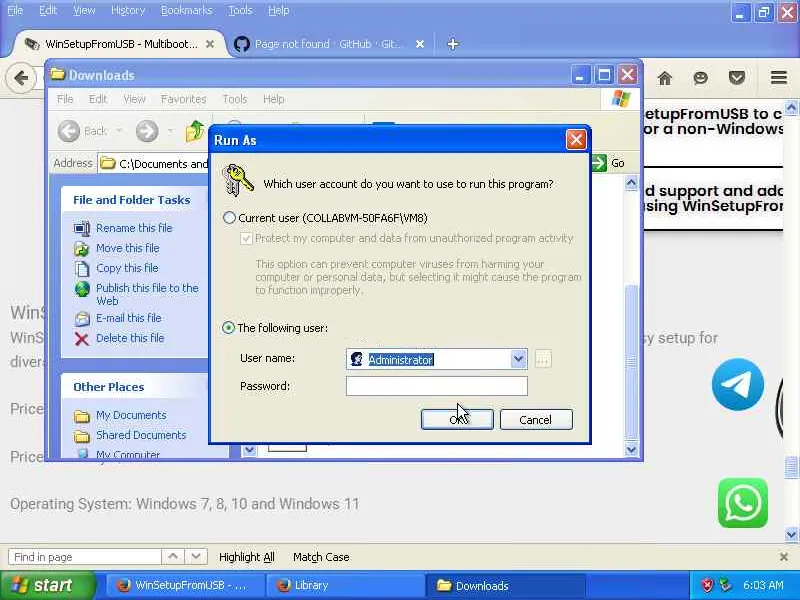Click Firefox Home icon
The width and height of the screenshot is (800, 600).
[664, 78]
